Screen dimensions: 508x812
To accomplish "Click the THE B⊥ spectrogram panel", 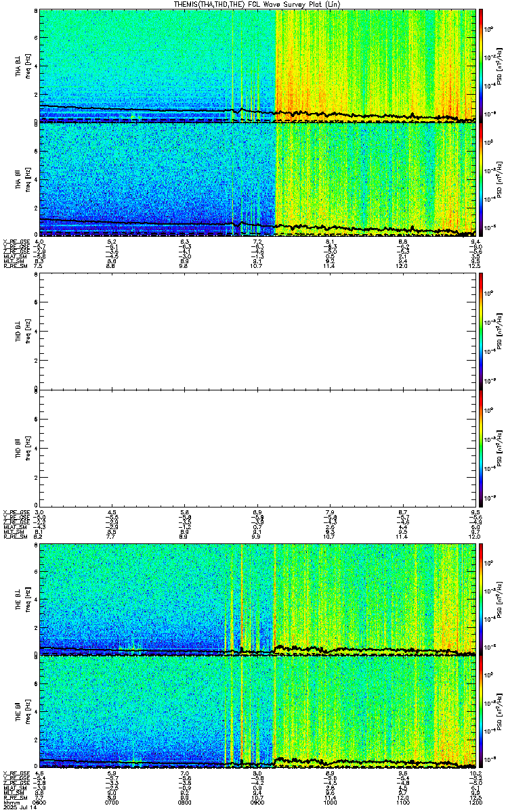I will (x=257, y=598).
